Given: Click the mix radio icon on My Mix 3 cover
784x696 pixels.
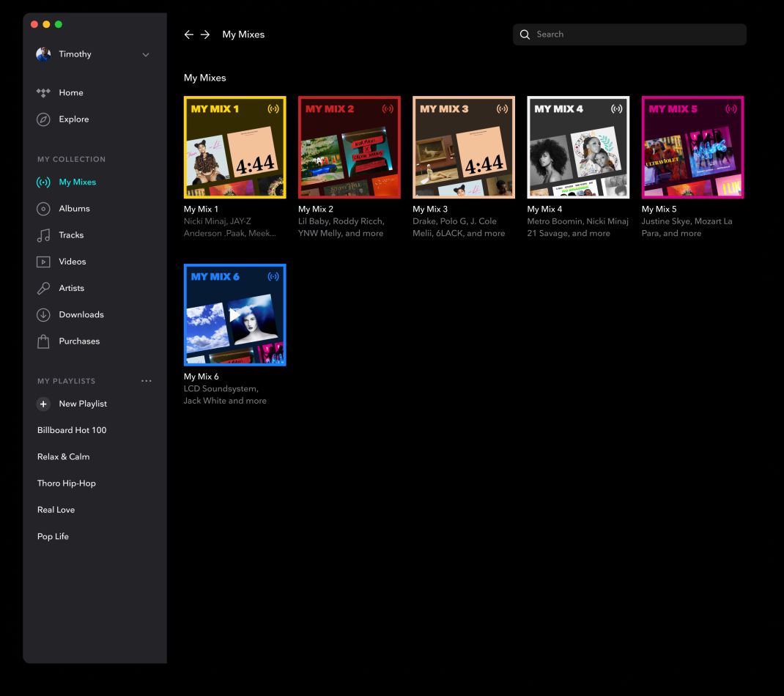Looking at the screenshot, I should point(502,108).
